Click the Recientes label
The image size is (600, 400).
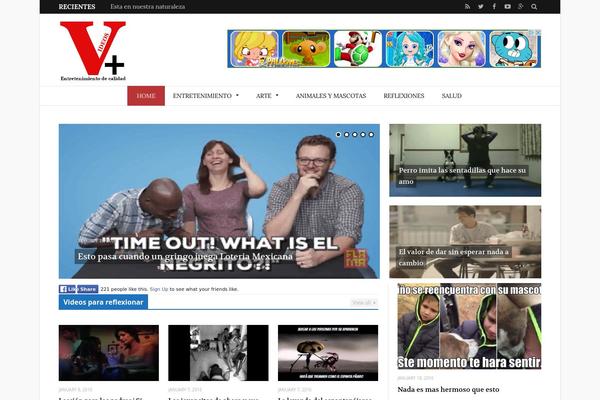(x=77, y=7)
